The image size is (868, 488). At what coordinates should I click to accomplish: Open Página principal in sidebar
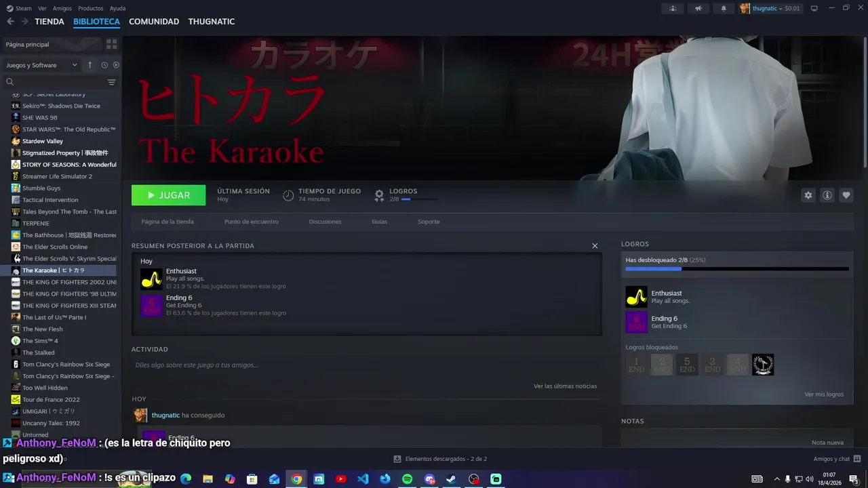point(52,44)
